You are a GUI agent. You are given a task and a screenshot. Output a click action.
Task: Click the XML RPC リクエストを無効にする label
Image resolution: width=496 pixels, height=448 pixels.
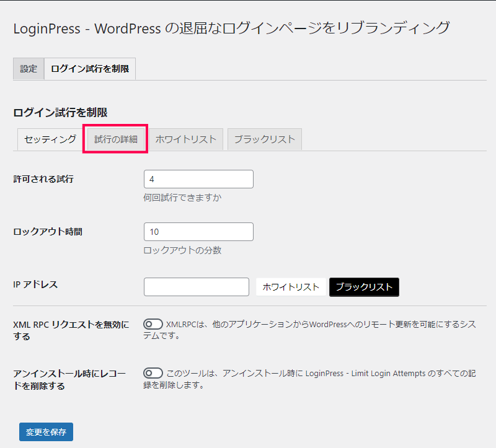[x=71, y=330]
